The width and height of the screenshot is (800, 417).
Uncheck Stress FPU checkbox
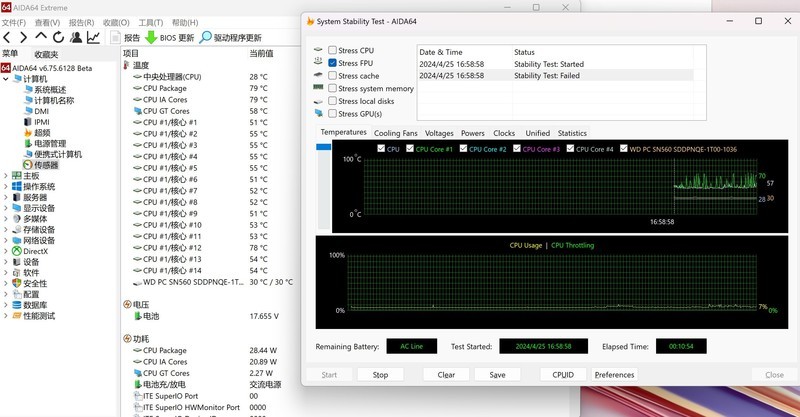pos(332,63)
